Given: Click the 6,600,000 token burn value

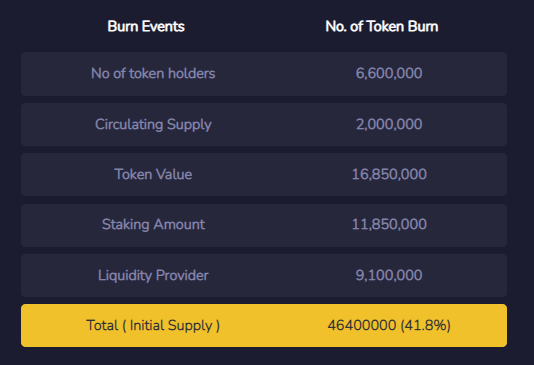Looking at the screenshot, I should 389,74.
